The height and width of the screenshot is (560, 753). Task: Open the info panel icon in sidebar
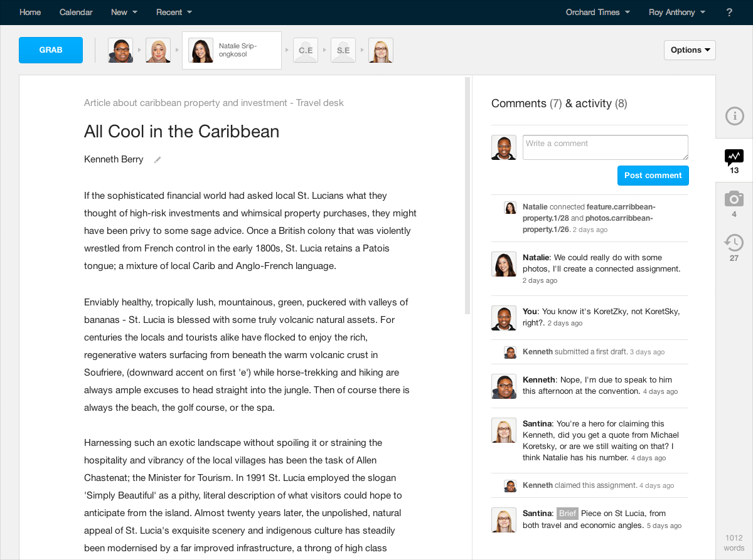(734, 116)
